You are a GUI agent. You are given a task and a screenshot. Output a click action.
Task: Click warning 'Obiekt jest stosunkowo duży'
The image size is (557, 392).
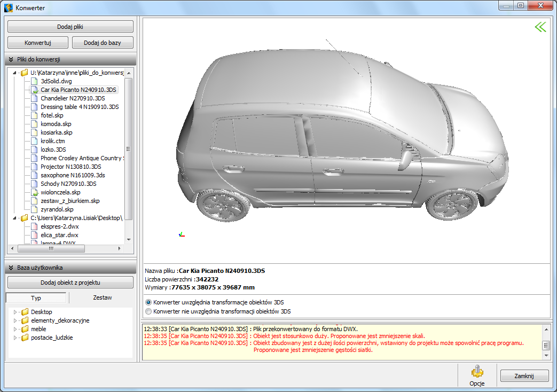click(339, 336)
